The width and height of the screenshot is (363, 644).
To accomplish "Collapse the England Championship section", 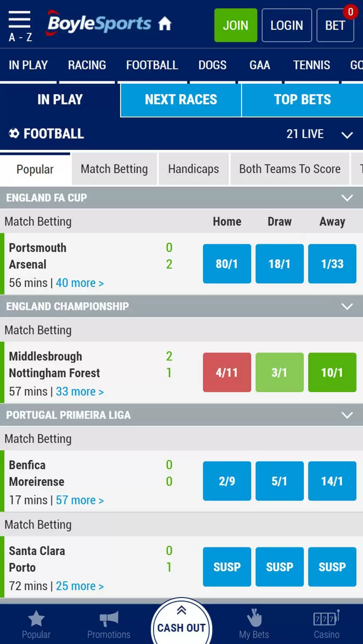I will point(347,307).
